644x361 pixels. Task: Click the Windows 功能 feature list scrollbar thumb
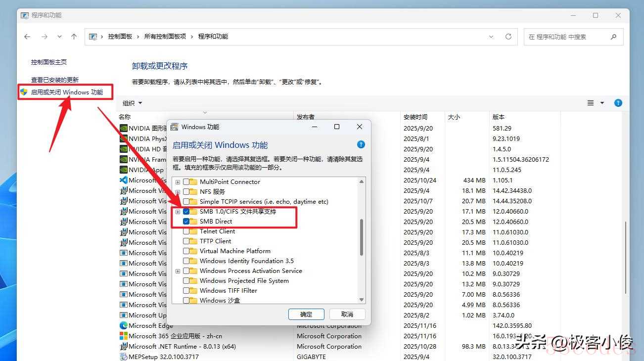point(362,237)
